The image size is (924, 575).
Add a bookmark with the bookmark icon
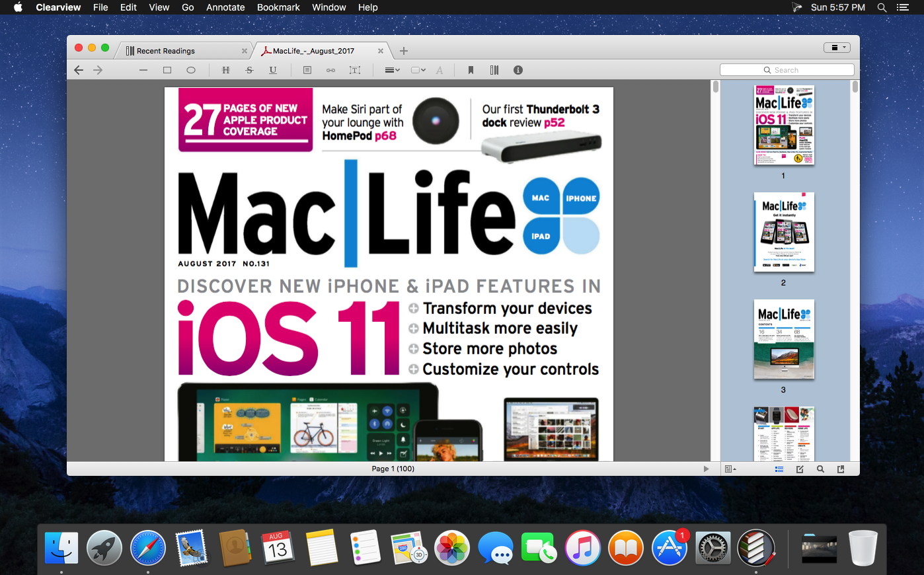(x=471, y=70)
